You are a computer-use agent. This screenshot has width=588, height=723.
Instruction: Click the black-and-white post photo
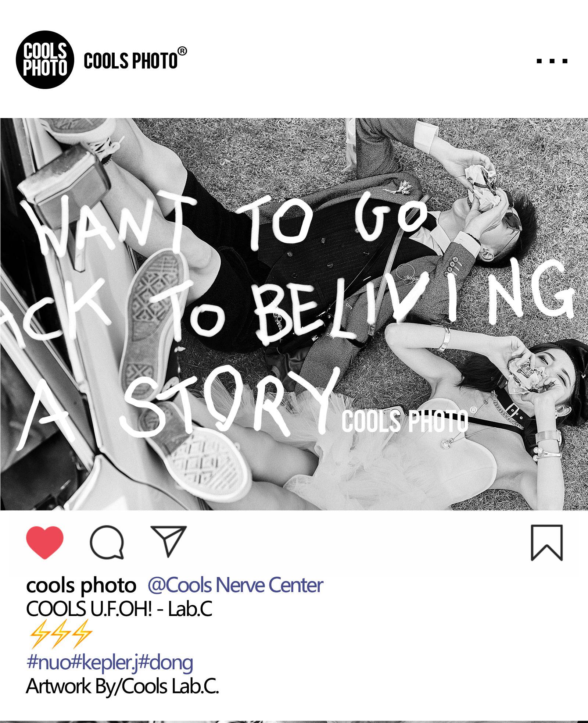[294, 314]
